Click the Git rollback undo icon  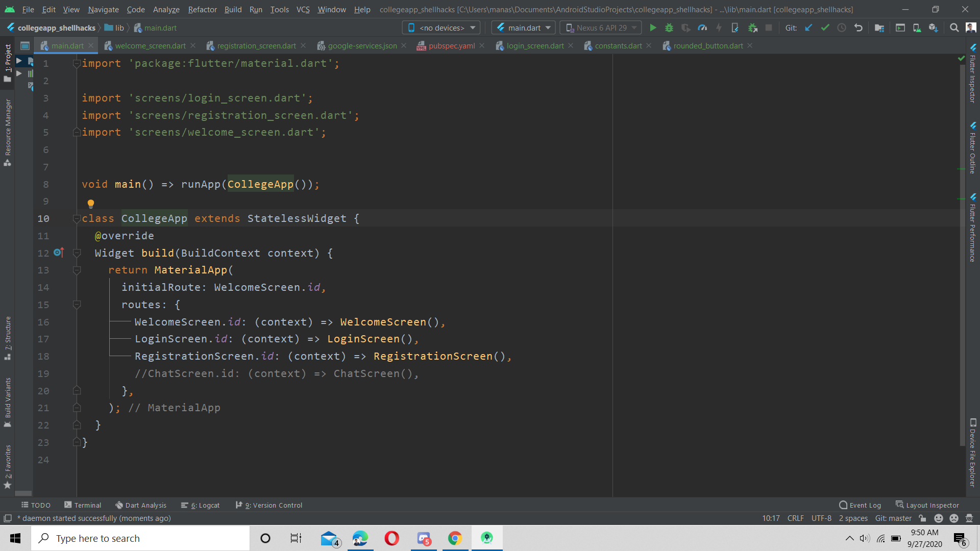coord(859,28)
